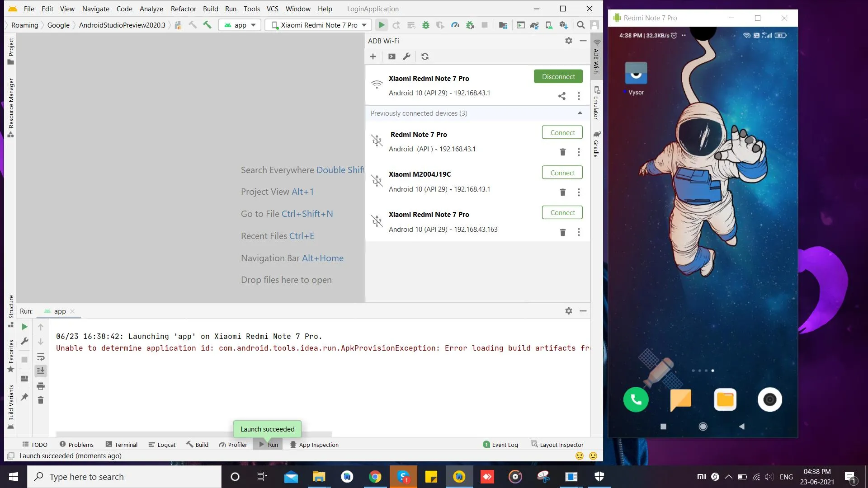Viewport: 868px width, 488px height.
Task: Share the connected Xiaomi Redmi Note 7 Pro device
Action: click(562, 96)
